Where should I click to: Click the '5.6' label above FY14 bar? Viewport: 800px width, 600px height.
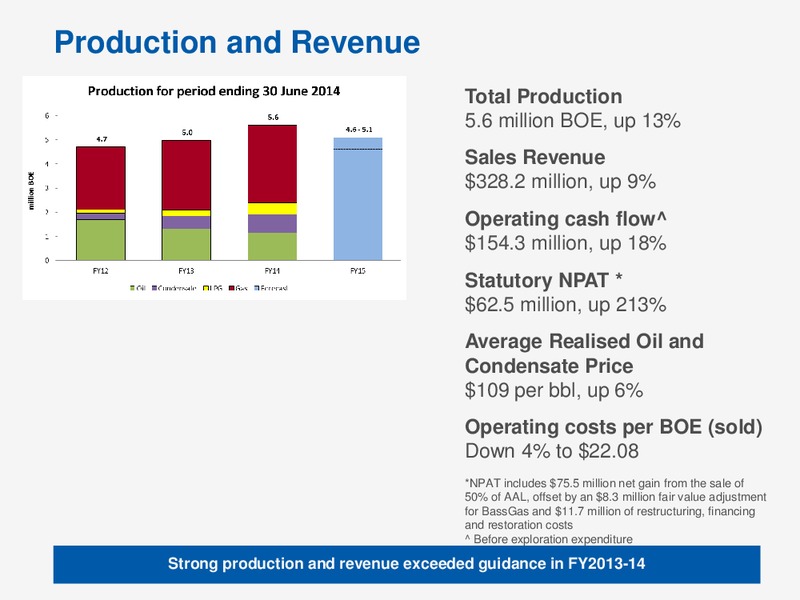tap(273, 117)
